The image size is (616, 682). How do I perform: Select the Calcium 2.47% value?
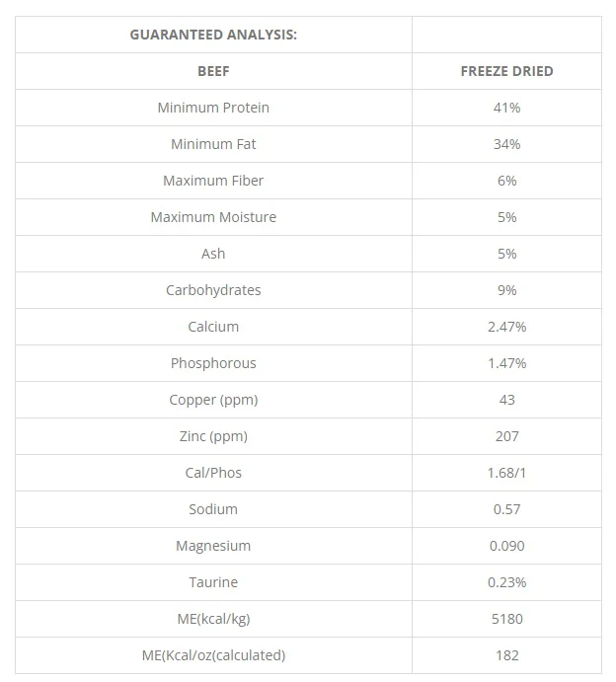pyautogui.click(x=506, y=327)
